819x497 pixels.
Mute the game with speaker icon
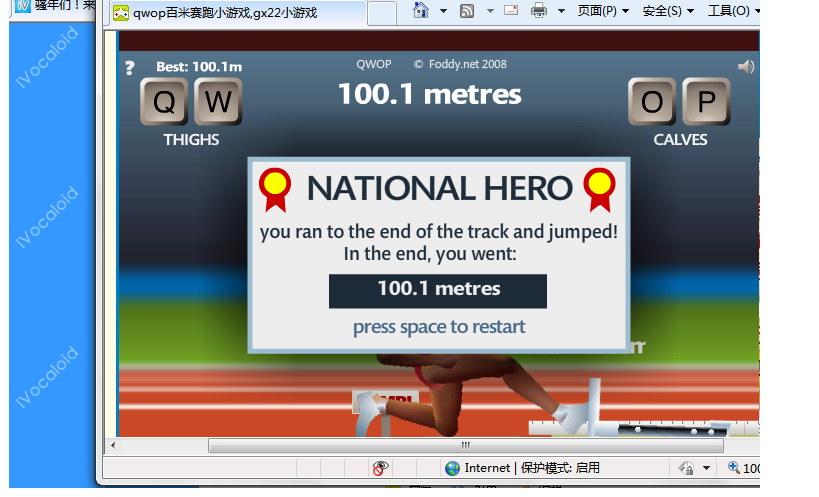click(x=746, y=66)
